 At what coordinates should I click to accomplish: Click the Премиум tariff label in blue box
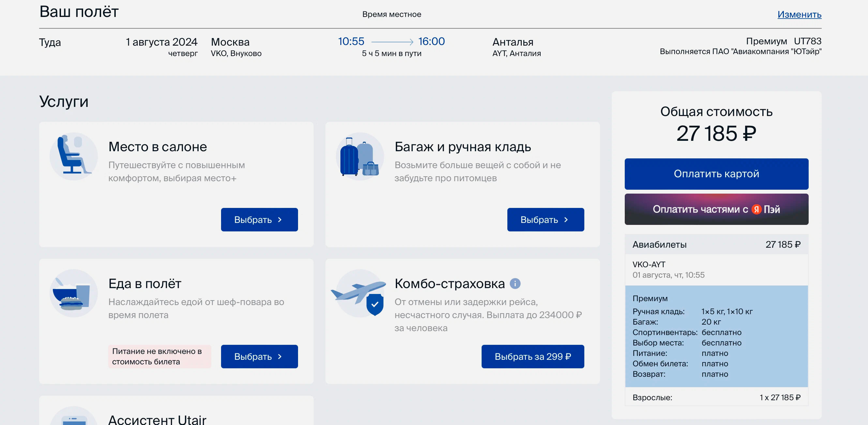click(650, 298)
